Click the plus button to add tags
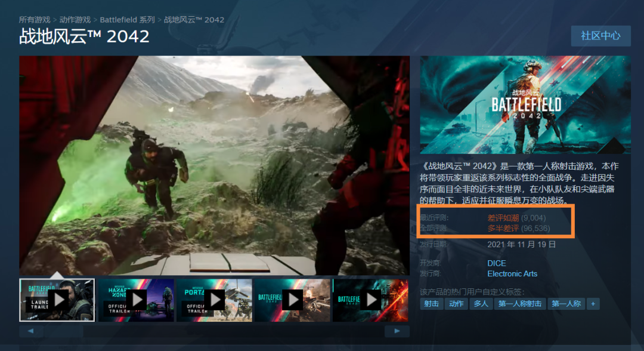Image resolution: width=644 pixels, height=351 pixels. 593,304
